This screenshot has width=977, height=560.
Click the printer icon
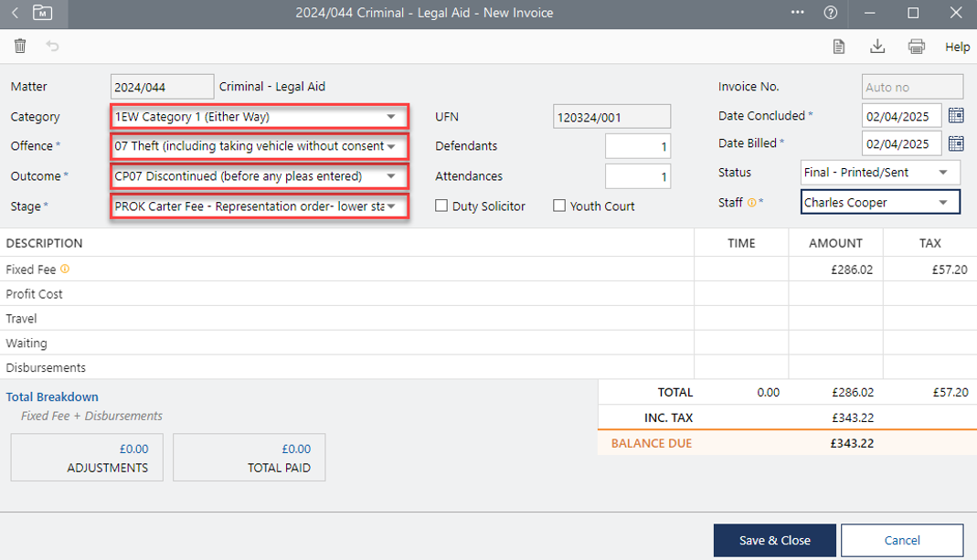[x=916, y=47]
